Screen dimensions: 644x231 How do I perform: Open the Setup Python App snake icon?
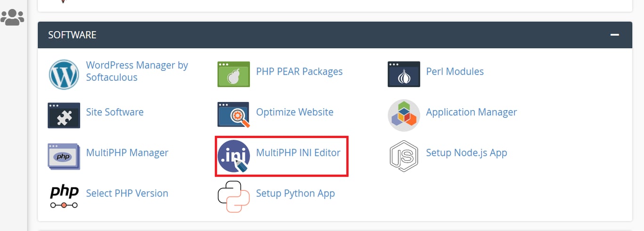tap(233, 197)
